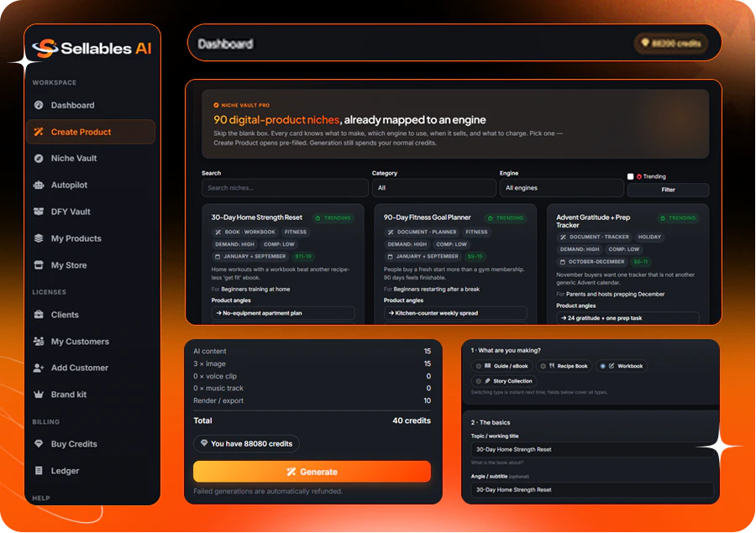756x533 pixels.
Task: Click BOOK - WORKBOOK tag on first card
Action: pos(245,232)
